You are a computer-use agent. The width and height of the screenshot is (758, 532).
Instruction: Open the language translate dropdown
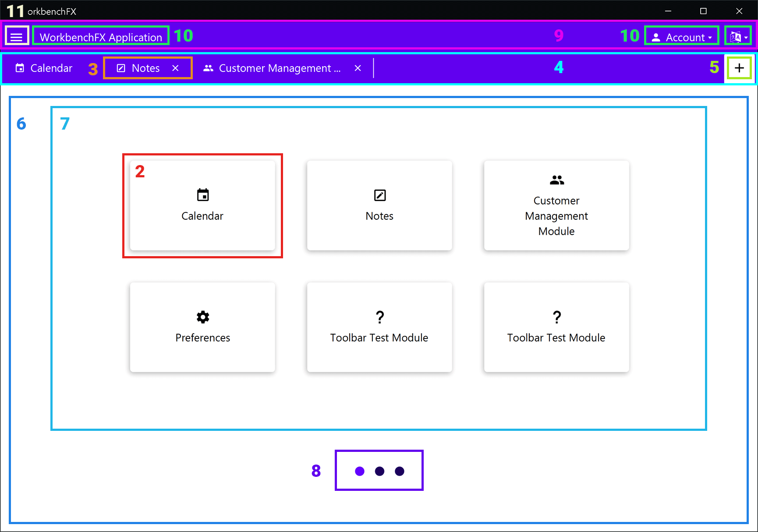pos(739,37)
